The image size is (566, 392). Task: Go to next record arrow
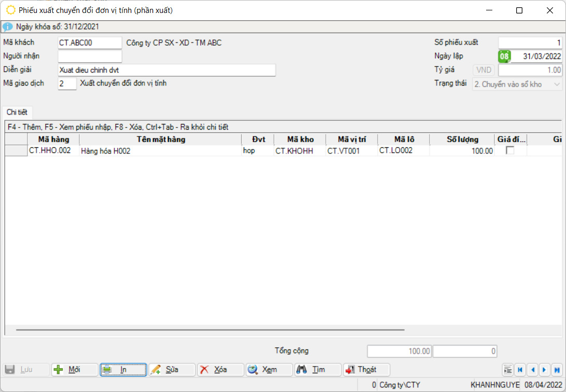coord(544,370)
